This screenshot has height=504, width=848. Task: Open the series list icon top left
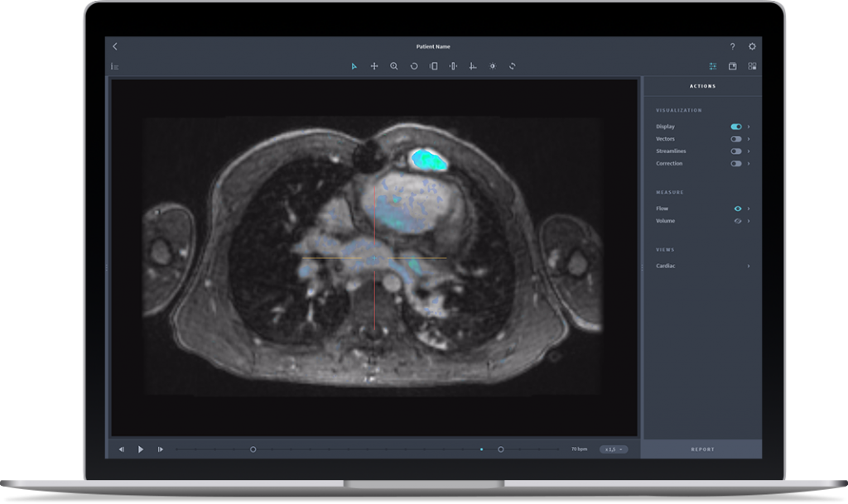coord(114,65)
